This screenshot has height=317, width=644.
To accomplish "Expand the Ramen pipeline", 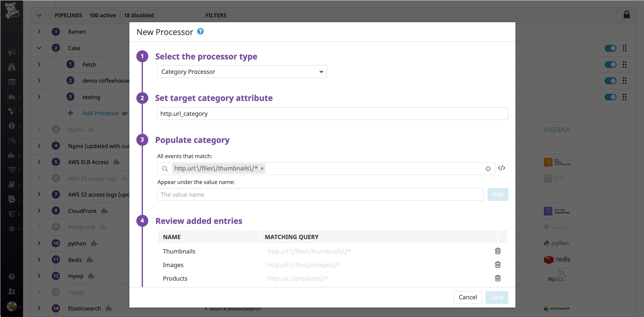I will pyautogui.click(x=39, y=31).
